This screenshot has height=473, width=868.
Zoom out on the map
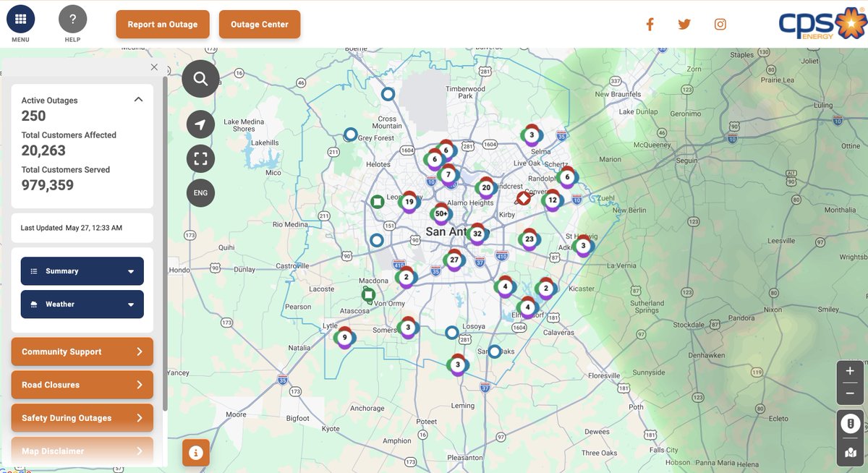pyautogui.click(x=850, y=393)
